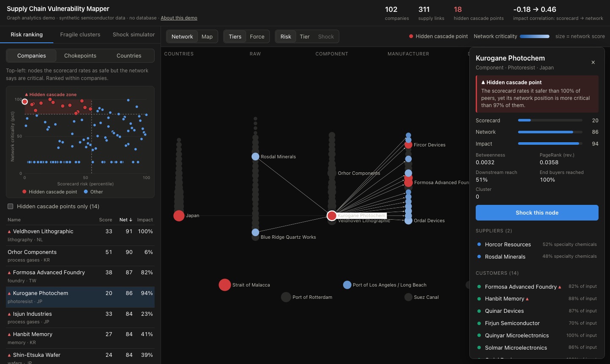
Task: Open the Shock simulator tab
Action: coord(134,34)
